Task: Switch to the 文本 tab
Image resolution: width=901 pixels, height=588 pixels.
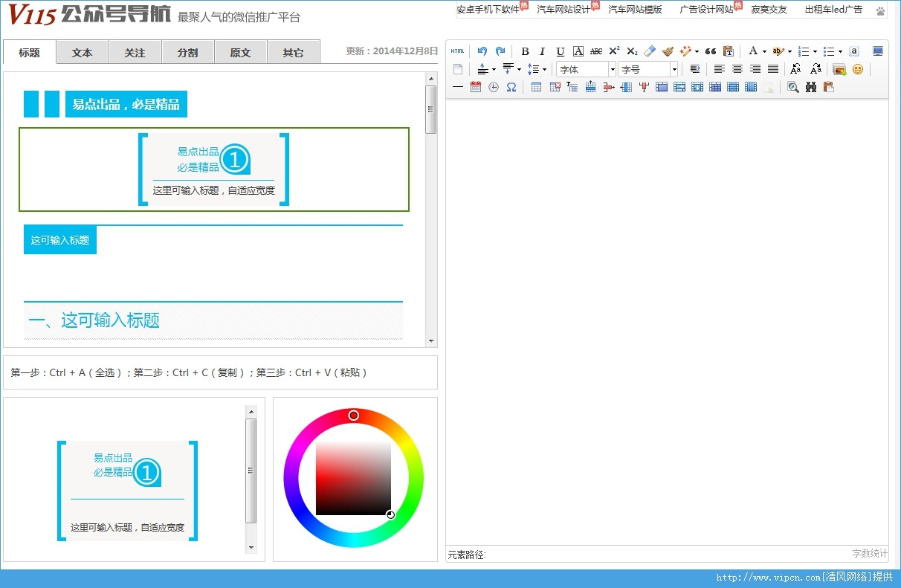Action: click(x=83, y=53)
